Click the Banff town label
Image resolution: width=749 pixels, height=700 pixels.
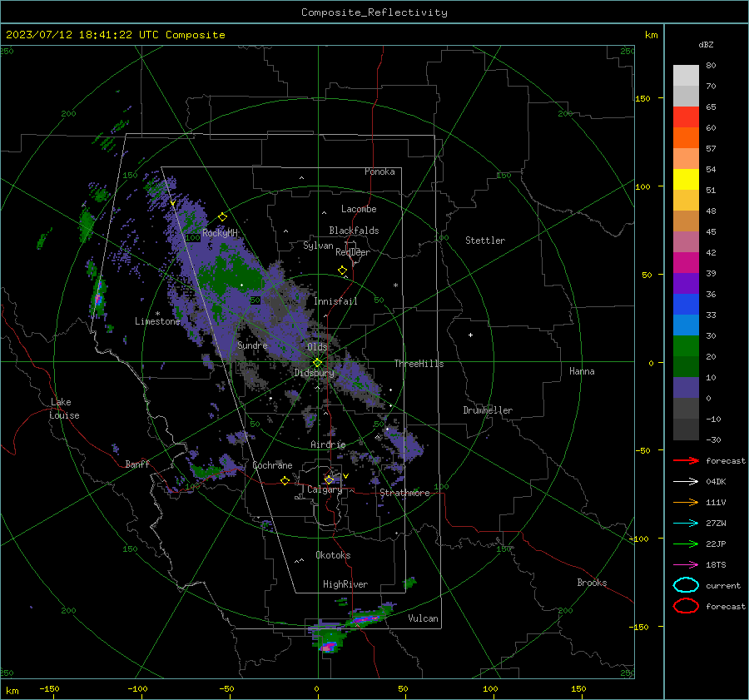pyautogui.click(x=137, y=464)
